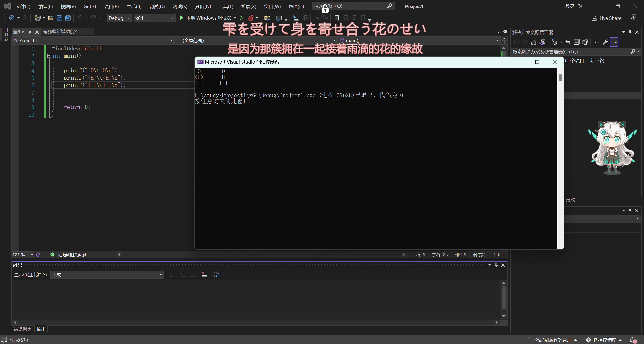The image size is (644, 344).
Task: Click Home icon in Solution Explorer toolbar
Action: coord(533,42)
